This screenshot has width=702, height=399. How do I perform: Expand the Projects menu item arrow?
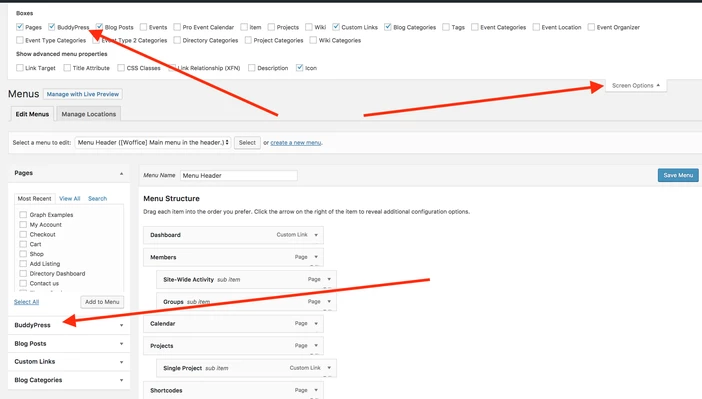point(316,346)
